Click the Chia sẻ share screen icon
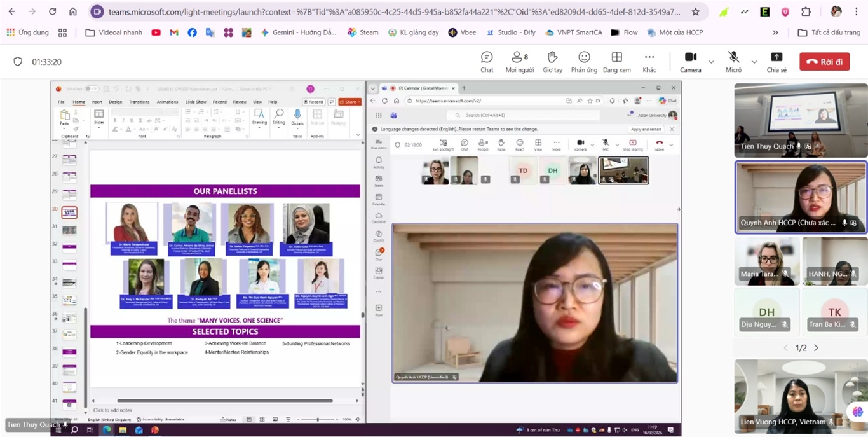This screenshot has height=437, width=868. coord(776,62)
